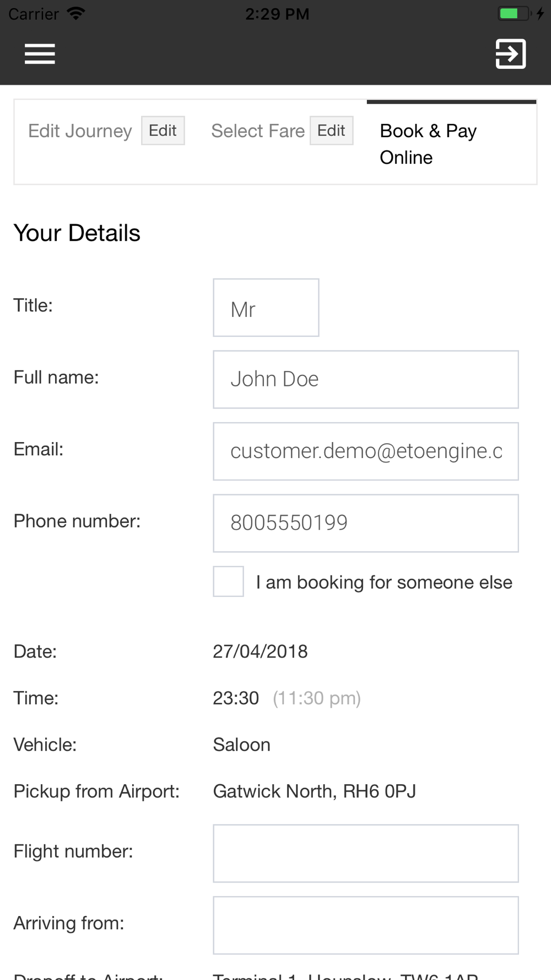Image resolution: width=551 pixels, height=980 pixels.
Task: Switch to the Select Fare step
Action: tap(258, 131)
